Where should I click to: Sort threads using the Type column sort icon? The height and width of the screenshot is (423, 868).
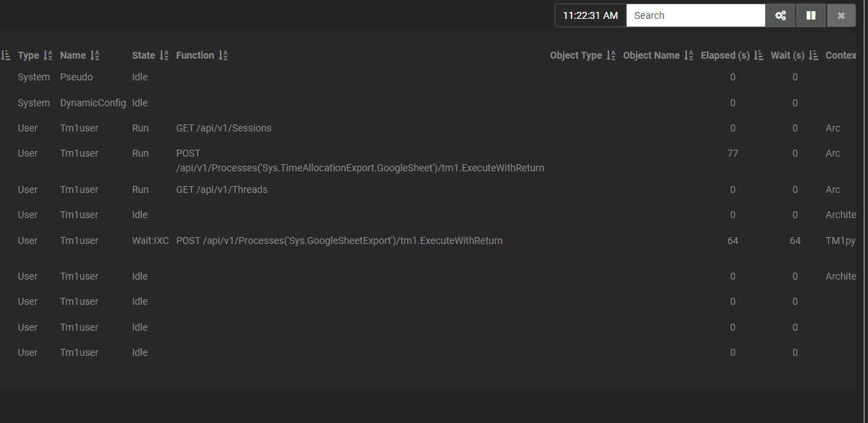coord(47,55)
